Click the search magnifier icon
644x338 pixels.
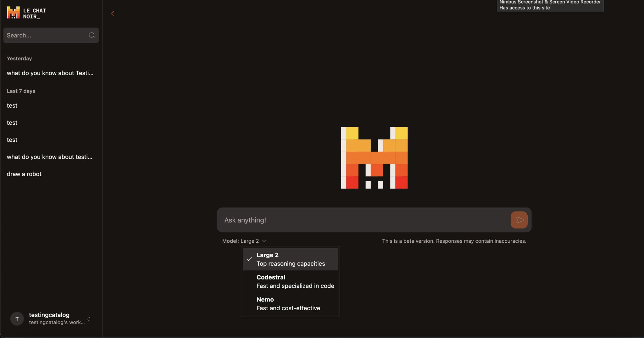(x=92, y=35)
